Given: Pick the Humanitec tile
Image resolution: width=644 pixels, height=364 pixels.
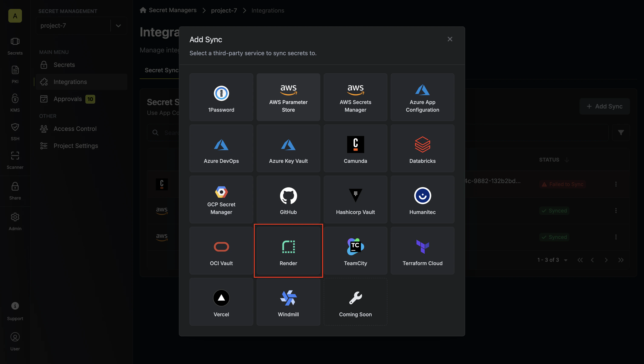Looking at the screenshot, I should point(422,199).
